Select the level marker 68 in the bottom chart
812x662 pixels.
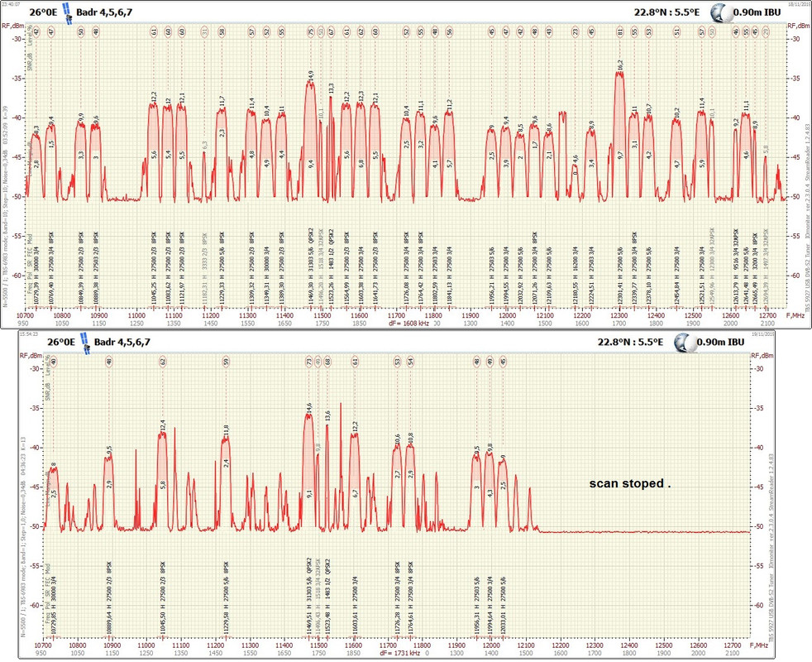coord(327,362)
